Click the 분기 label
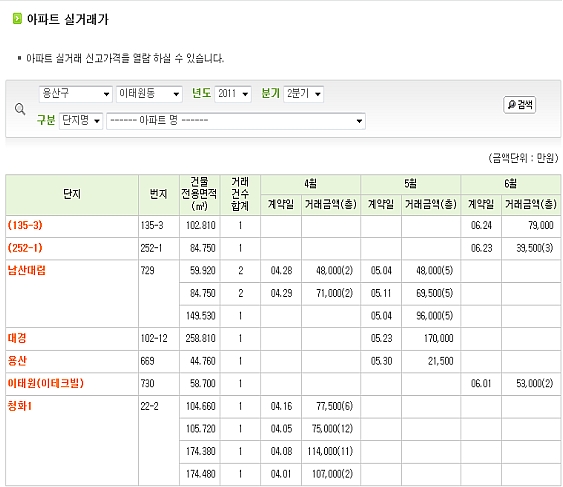The height and width of the screenshot is (487, 563). pyautogui.click(x=270, y=94)
